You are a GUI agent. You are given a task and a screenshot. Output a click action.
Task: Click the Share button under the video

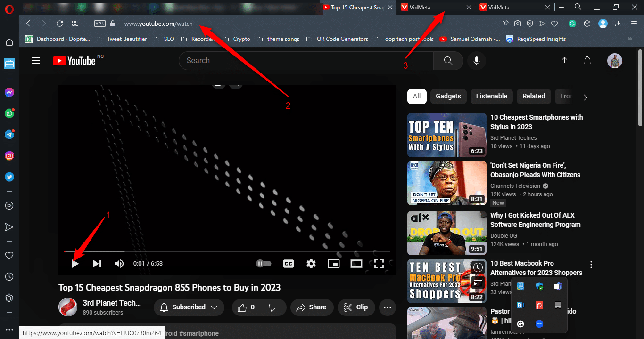click(312, 307)
